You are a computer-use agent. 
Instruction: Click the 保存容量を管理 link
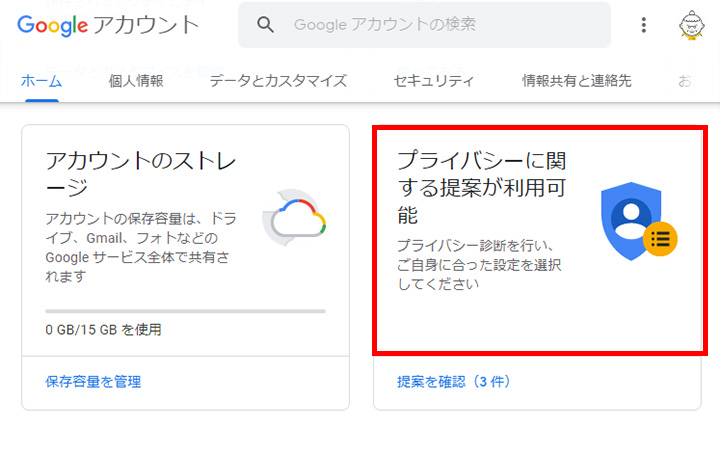93,382
